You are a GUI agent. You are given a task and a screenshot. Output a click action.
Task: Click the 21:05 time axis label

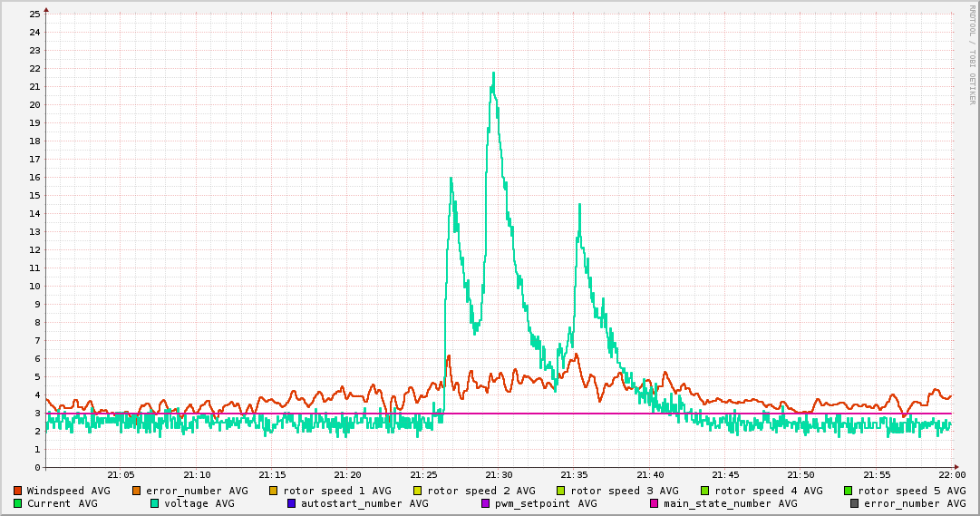click(121, 474)
